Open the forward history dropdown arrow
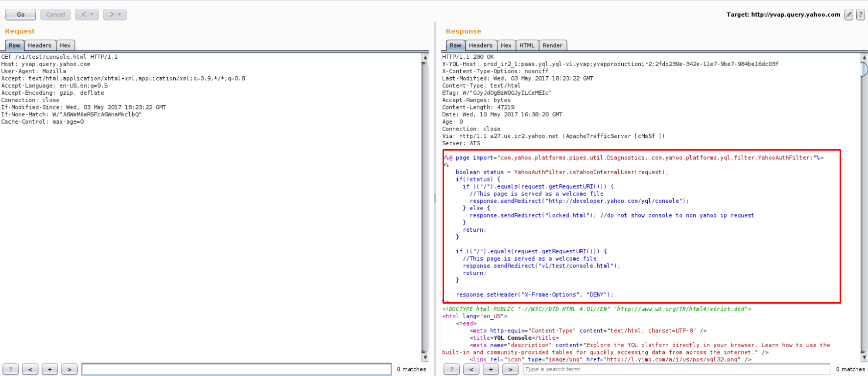Screen dimensions: 868x376 click(119, 15)
